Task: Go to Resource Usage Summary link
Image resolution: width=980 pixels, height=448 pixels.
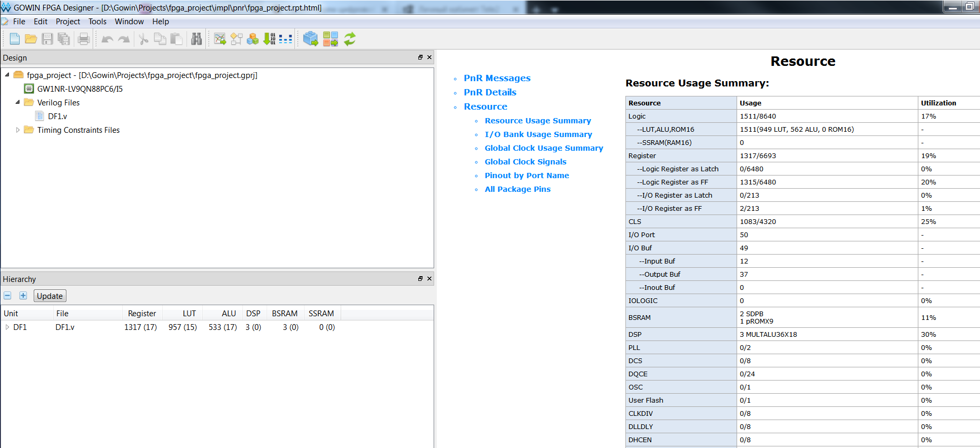Action: [538, 121]
